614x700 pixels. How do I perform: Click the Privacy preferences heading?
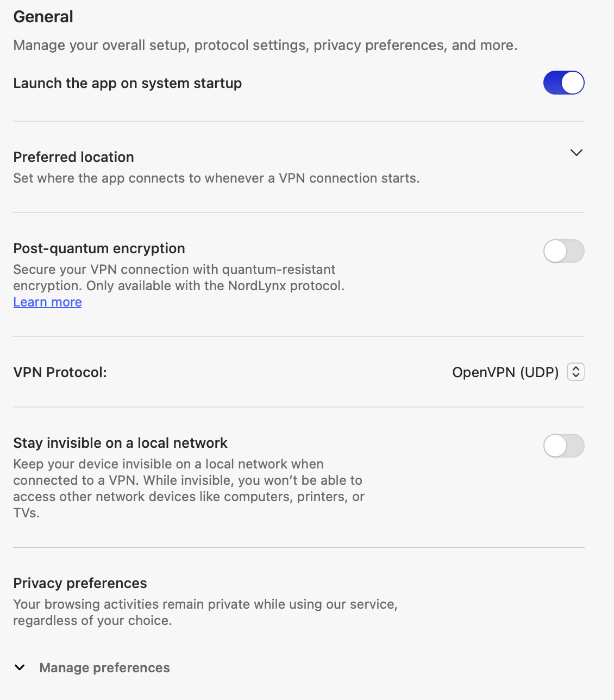[x=79, y=583]
